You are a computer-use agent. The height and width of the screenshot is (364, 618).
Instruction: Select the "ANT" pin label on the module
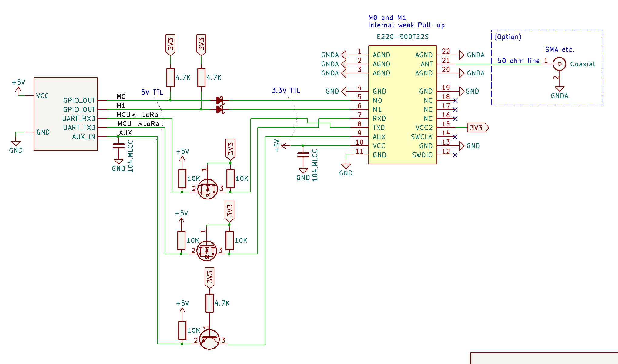426,64
